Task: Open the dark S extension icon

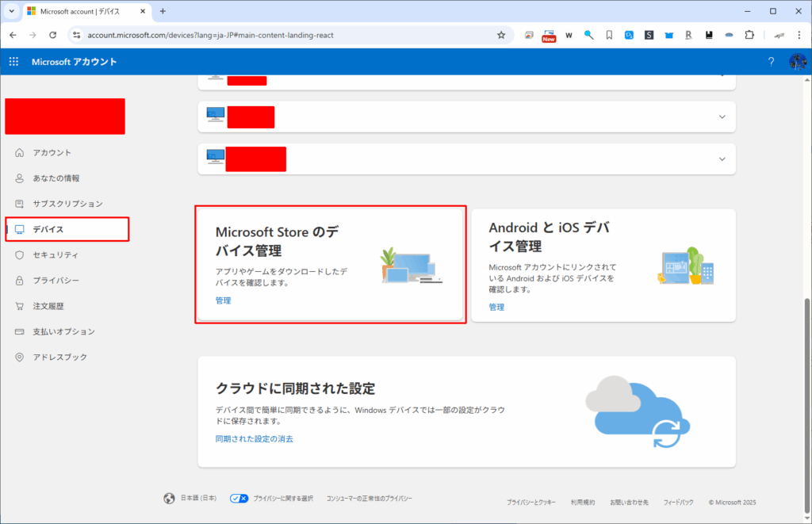Action: [x=649, y=35]
